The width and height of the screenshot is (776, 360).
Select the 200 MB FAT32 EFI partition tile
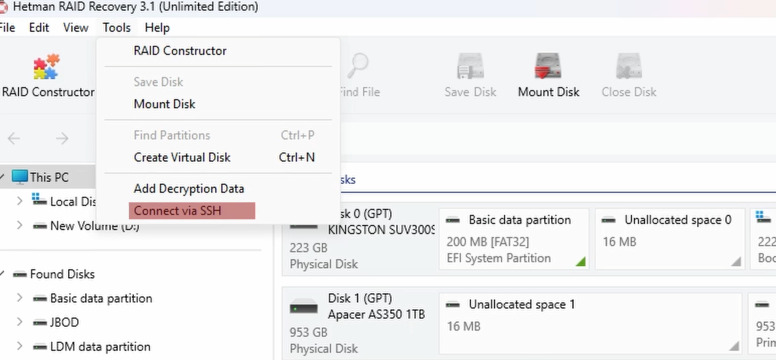[514, 239]
